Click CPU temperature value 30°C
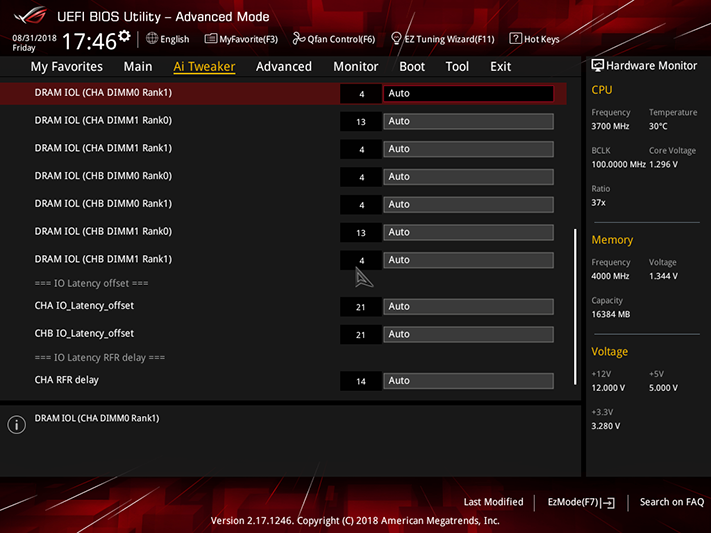Screen dimensions: 711x533 click(x=658, y=126)
